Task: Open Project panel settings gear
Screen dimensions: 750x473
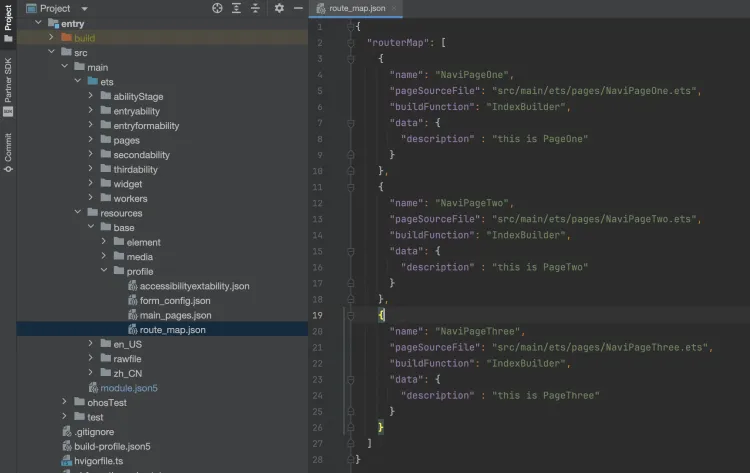Action: click(x=279, y=8)
